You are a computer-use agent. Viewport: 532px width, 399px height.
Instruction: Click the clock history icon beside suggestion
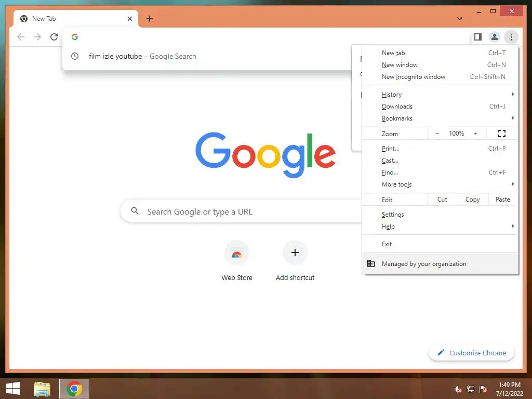pyautogui.click(x=75, y=56)
